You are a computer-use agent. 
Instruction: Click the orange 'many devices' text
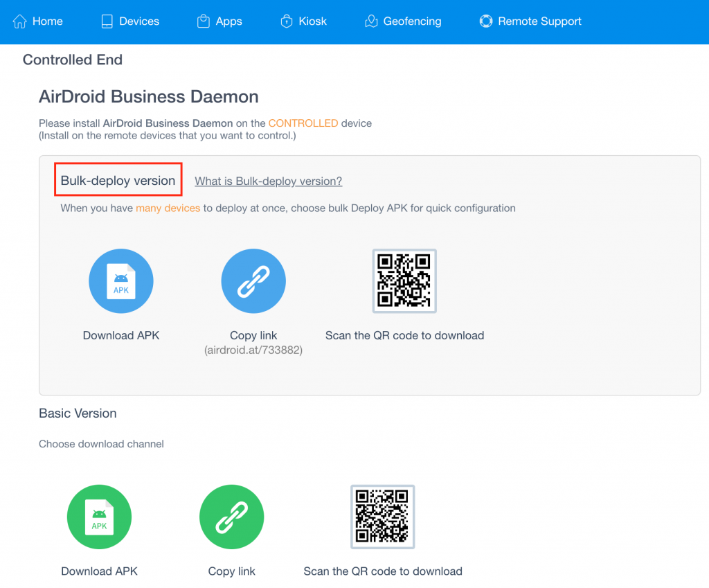tap(168, 208)
